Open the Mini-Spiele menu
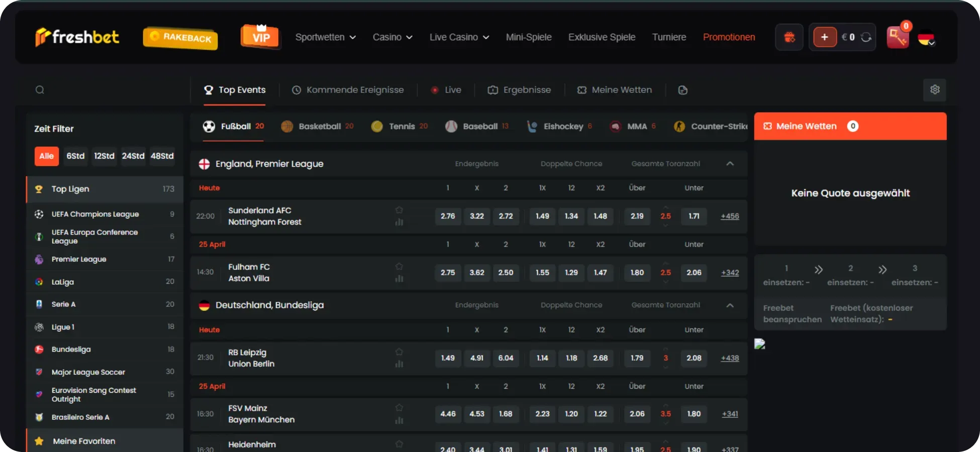Viewport: 980px width, 452px height. 529,37
